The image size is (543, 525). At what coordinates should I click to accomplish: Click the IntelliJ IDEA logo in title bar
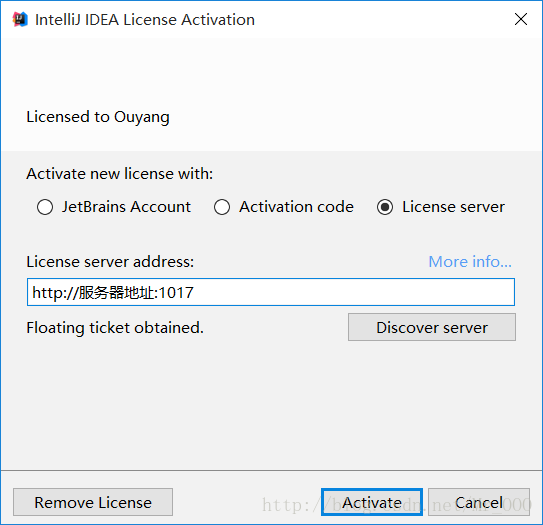20,19
